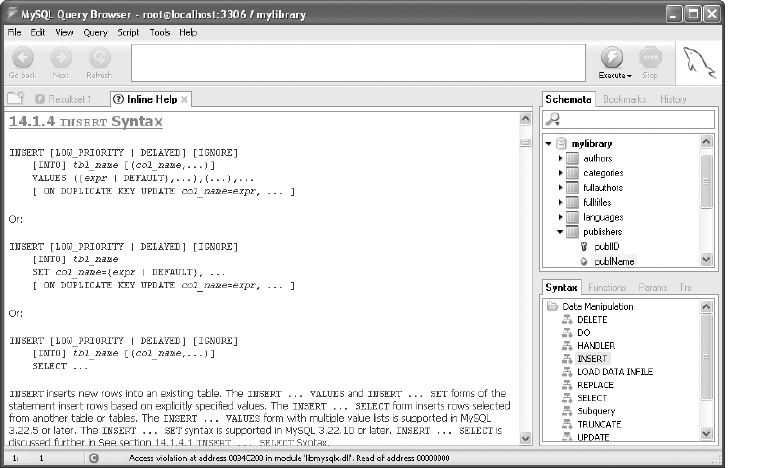Click the status bar round indicator icon

(x=94, y=458)
